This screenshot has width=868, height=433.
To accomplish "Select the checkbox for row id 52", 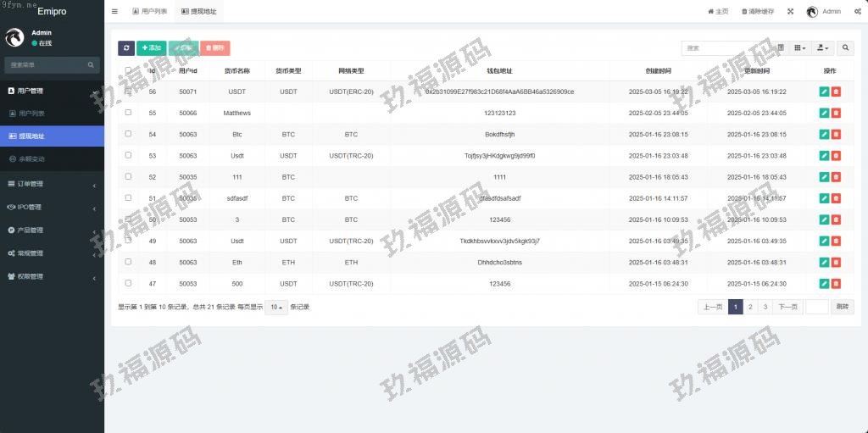I will pos(128,176).
